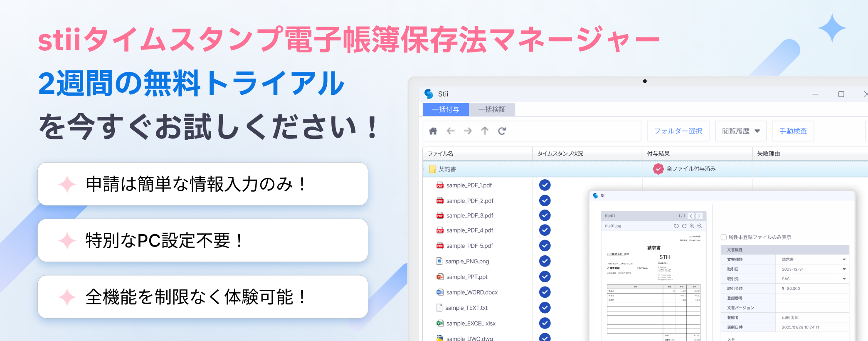This screenshot has height=341, width=868.
Task: Go to previous page in file01 preview
Action: (691, 216)
